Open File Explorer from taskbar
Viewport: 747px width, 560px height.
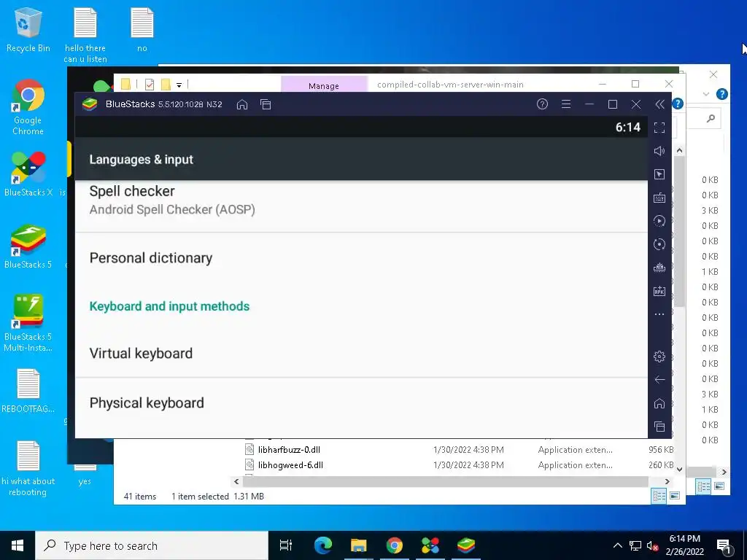[x=359, y=545]
